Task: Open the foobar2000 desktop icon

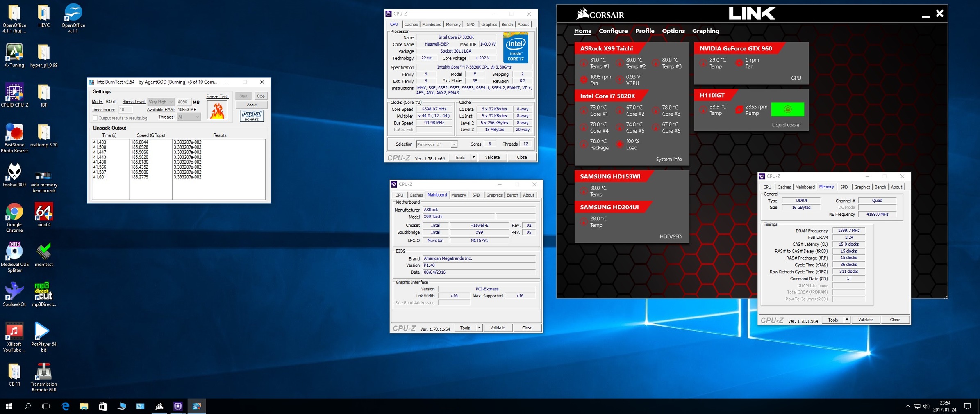Action: coord(14,175)
